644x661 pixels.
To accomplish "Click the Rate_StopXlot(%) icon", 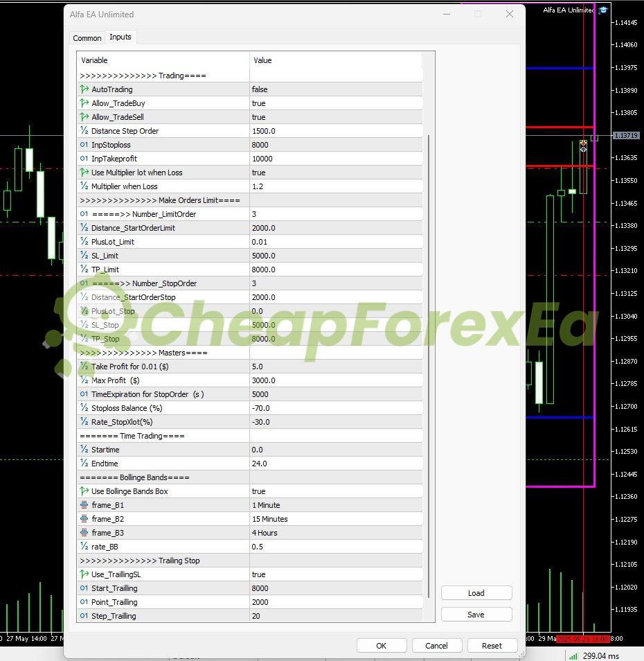I will click(x=84, y=421).
